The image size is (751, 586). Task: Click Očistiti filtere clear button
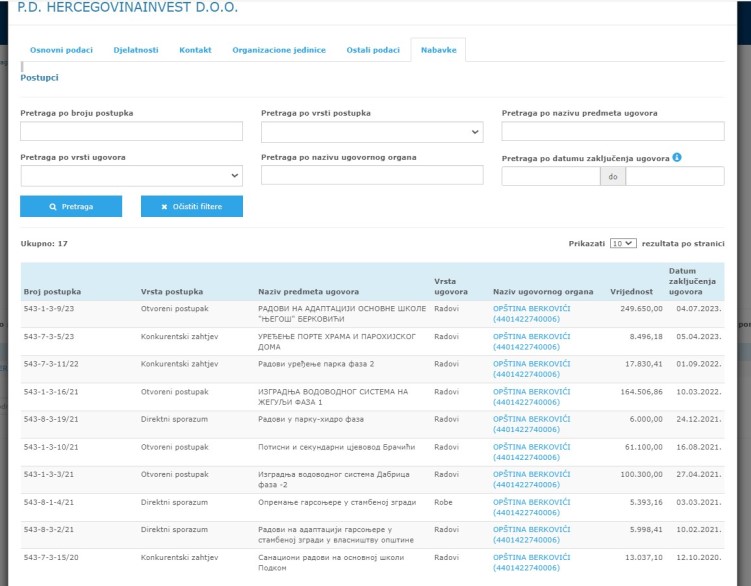[x=192, y=206]
